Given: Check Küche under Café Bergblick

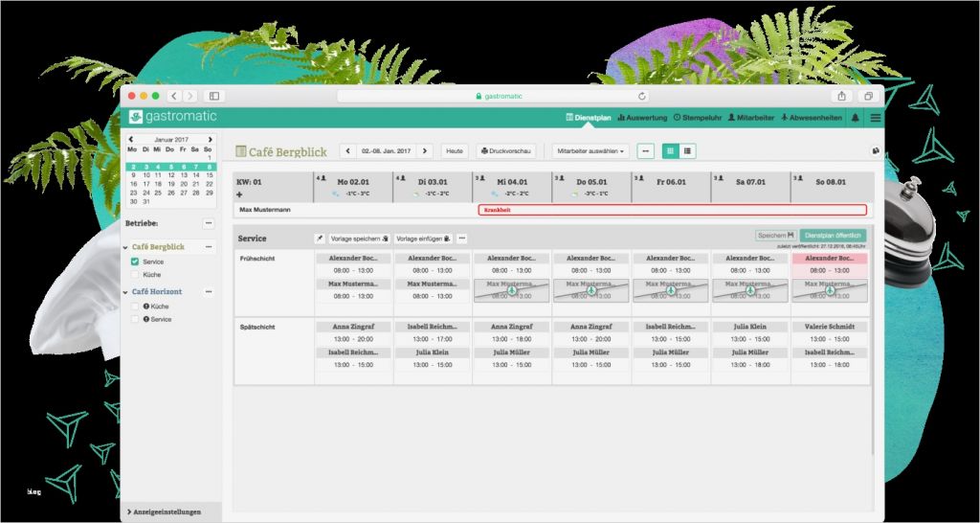Looking at the screenshot, I should (x=134, y=275).
